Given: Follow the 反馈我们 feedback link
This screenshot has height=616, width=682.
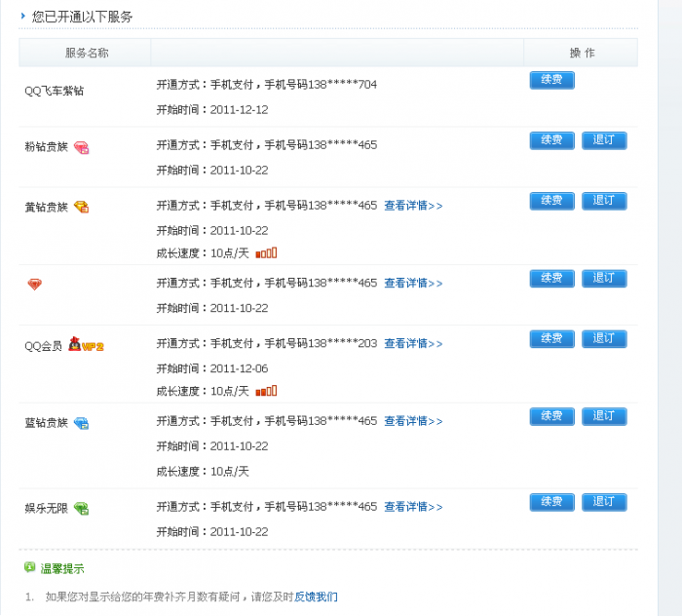Looking at the screenshot, I should click(x=316, y=597).
